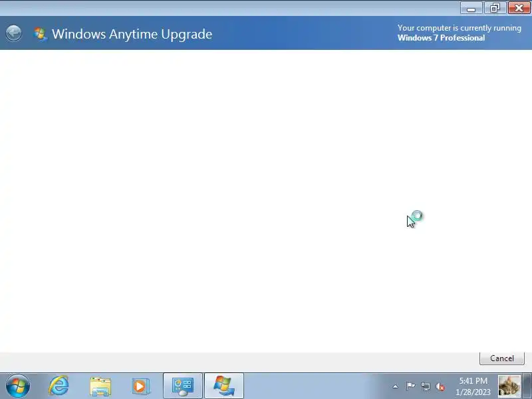532x399 pixels.
Task: Open the Start menu orb
Action: (18, 386)
